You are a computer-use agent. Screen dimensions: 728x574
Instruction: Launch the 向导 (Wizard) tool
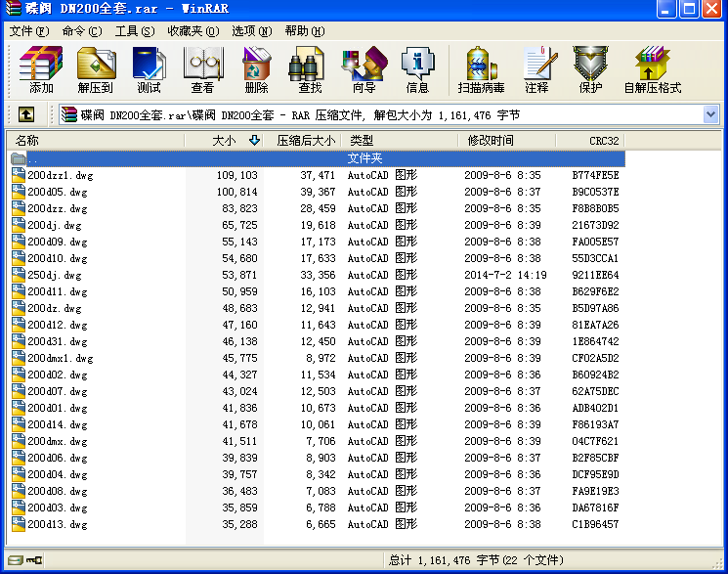pyautogui.click(x=364, y=69)
